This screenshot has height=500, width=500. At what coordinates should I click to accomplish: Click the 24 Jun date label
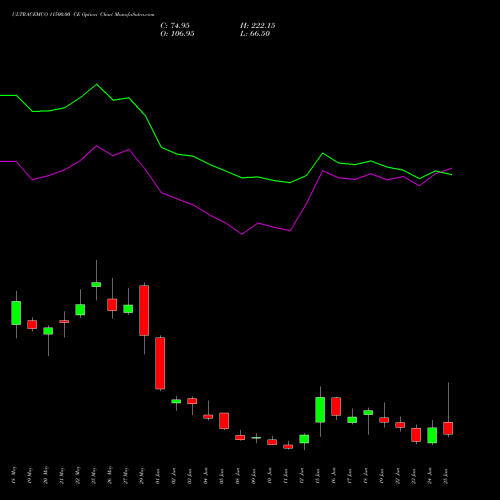click(430, 476)
